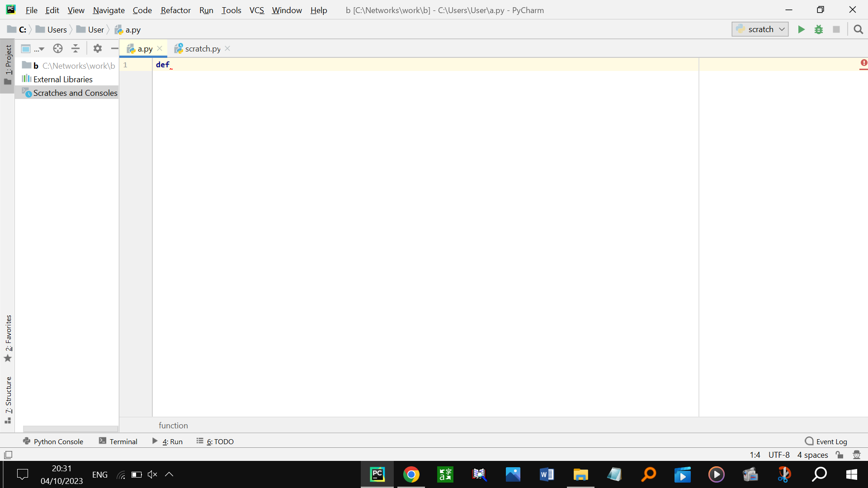Open the File menu
Viewport: 868px width, 488px height.
pyautogui.click(x=31, y=10)
